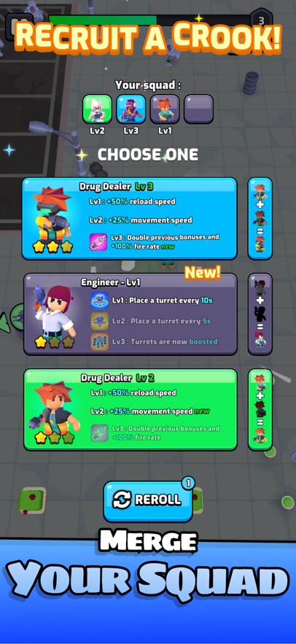296x644 pixels.
Task: Open the Drug Dealer Lv3 merge preview panel
Action: point(260,219)
